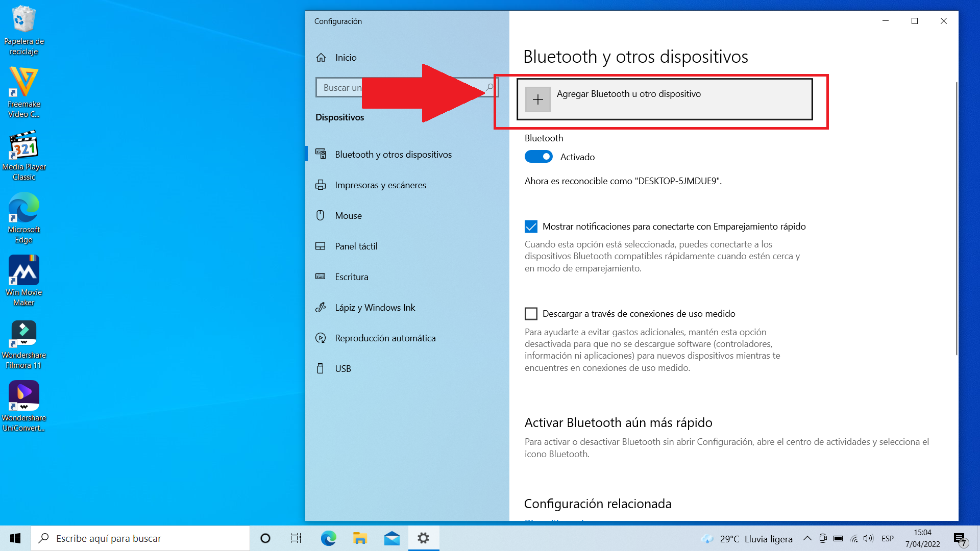The image size is (980, 551).
Task: Select Lápiz y Windows Ink
Action: 375,308
